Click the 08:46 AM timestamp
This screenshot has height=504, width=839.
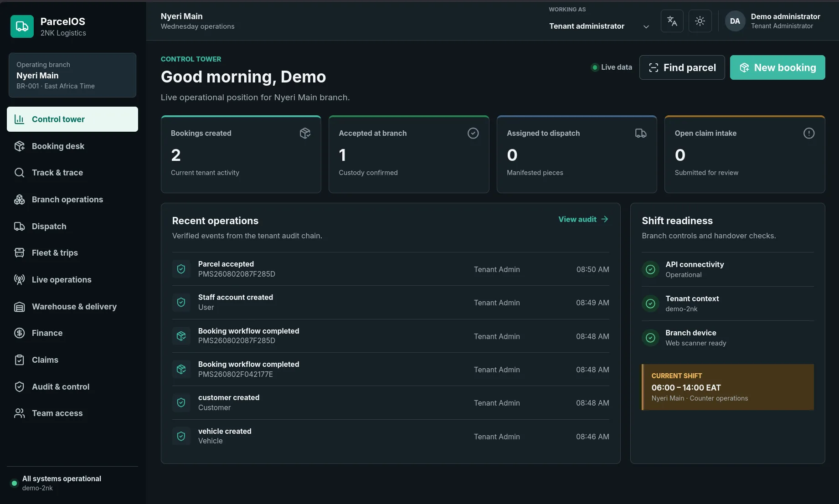click(x=592, y=437)
